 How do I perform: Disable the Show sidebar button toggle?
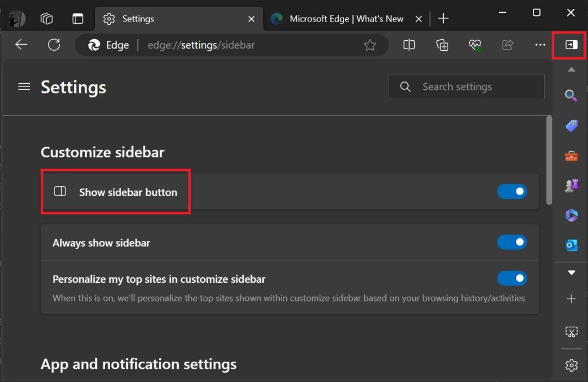[512, 191]
